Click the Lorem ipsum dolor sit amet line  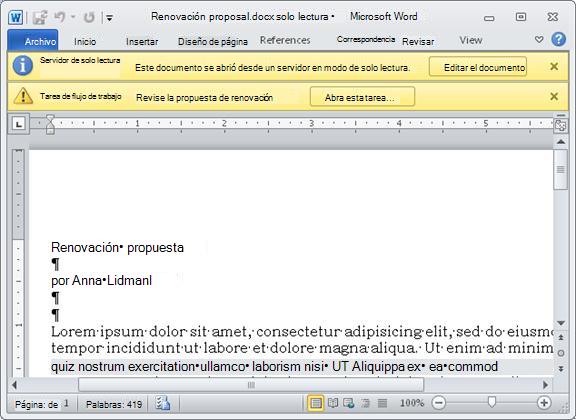click(302, 332)
